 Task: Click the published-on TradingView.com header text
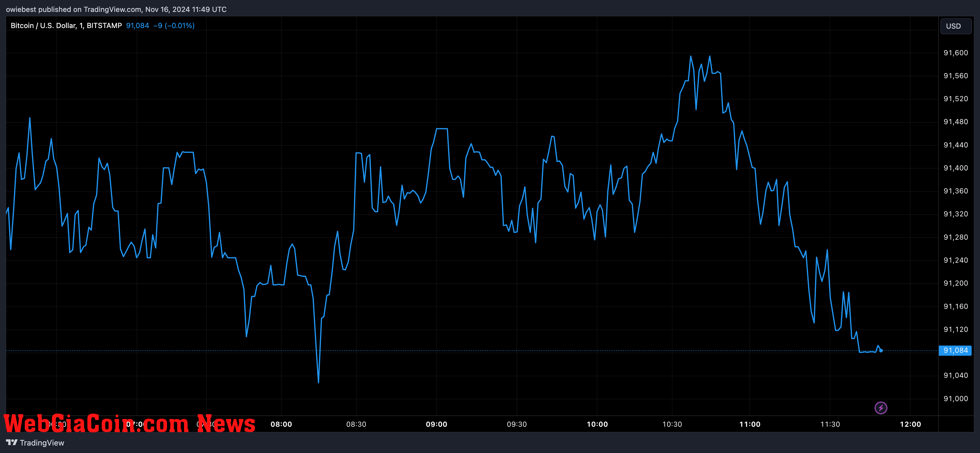click(x=116, y=9)
